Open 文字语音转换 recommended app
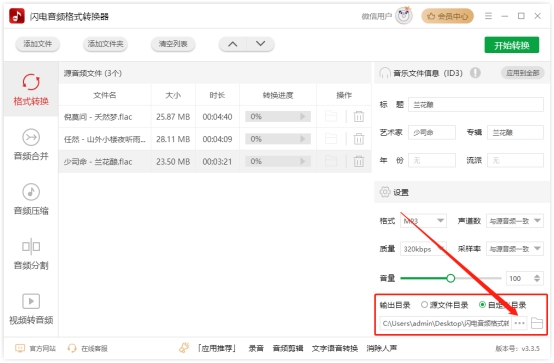 [x=335, y=349]
